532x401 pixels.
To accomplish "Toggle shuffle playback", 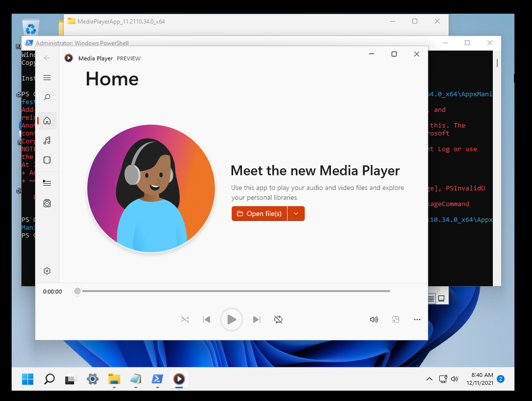I will (185, 319).
